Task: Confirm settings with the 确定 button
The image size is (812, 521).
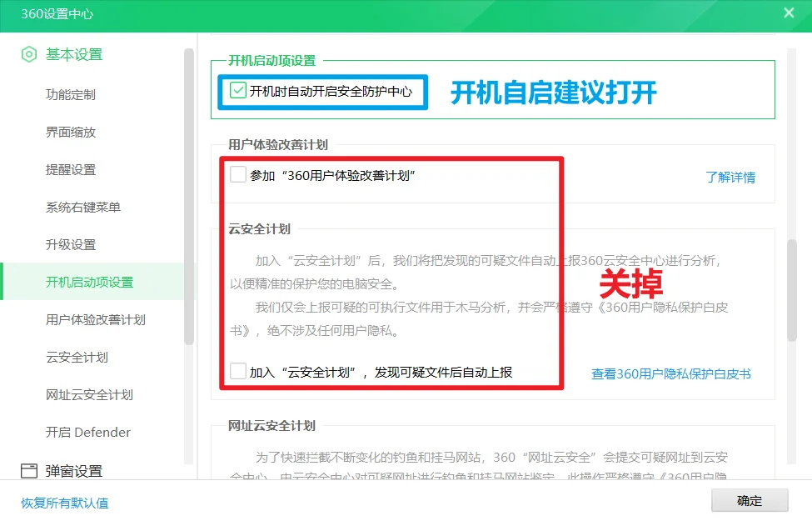Action: (750, 501)
